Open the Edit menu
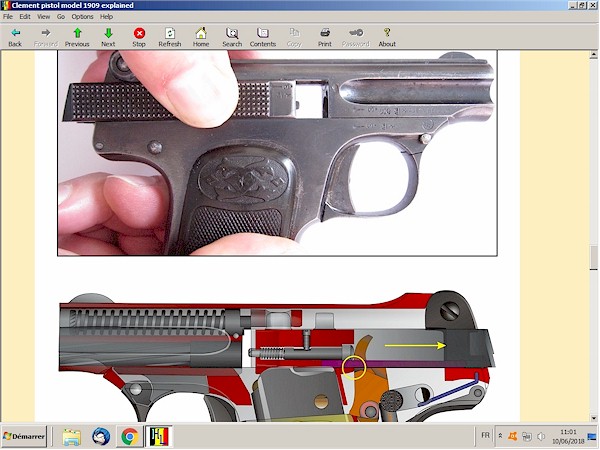The height and width of the screenshot is (450, 600). (x=25, y=16)
